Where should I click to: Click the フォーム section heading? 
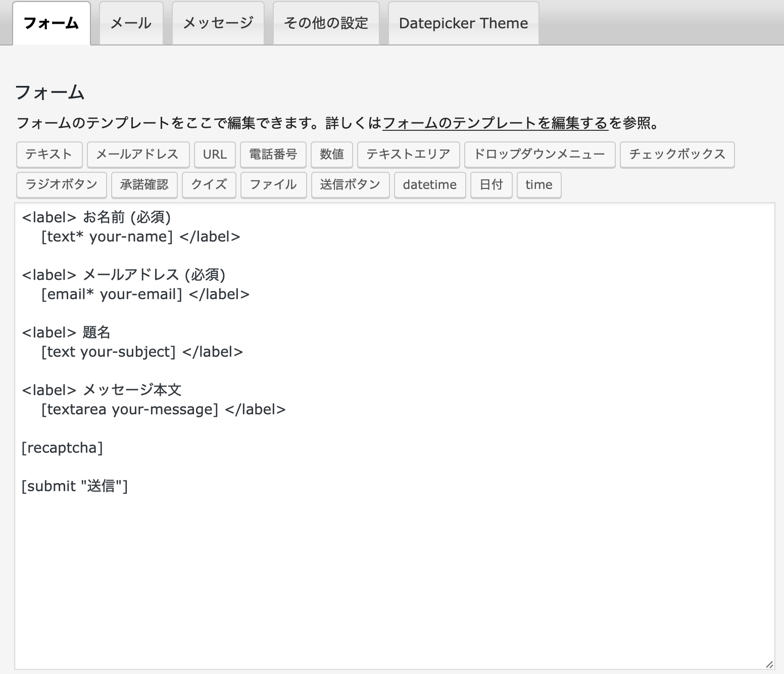[x=50, y=92]
